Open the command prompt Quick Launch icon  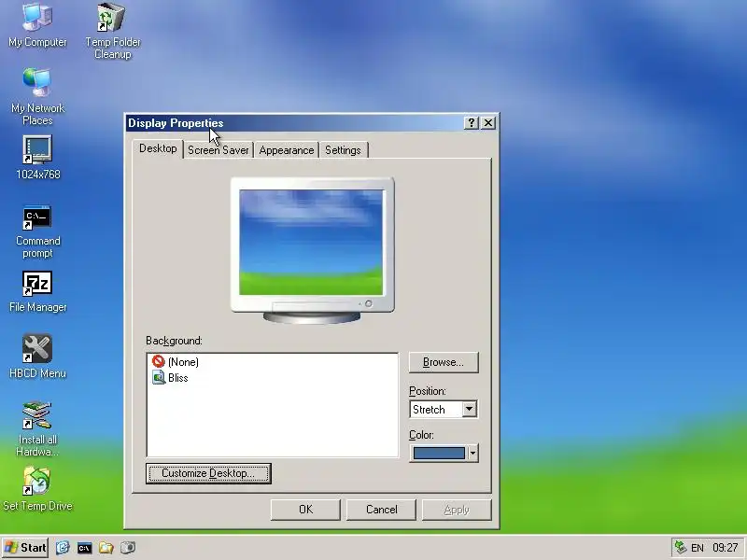click(84, 548)
